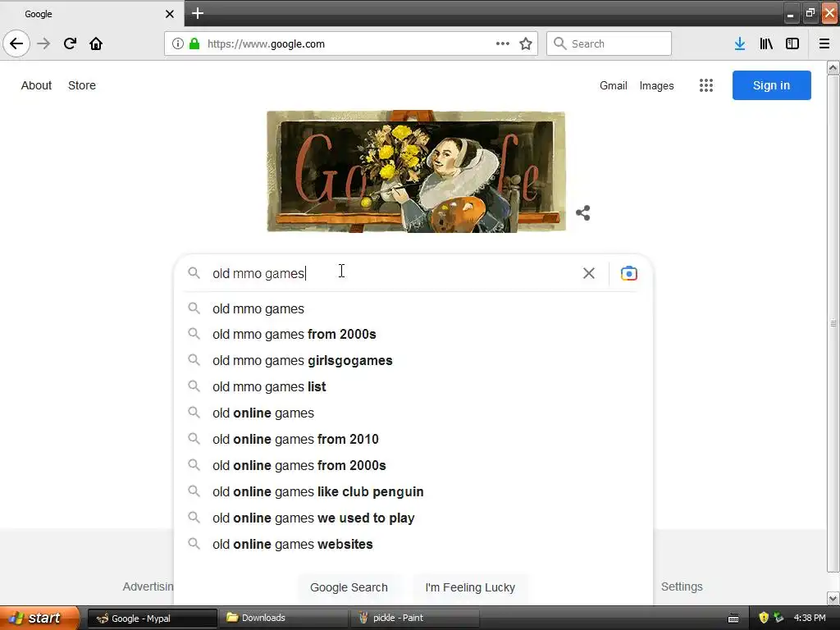Share the Google doodle
Image resolution: width=840 pixels, height=630 pixels.
[583, 212]
